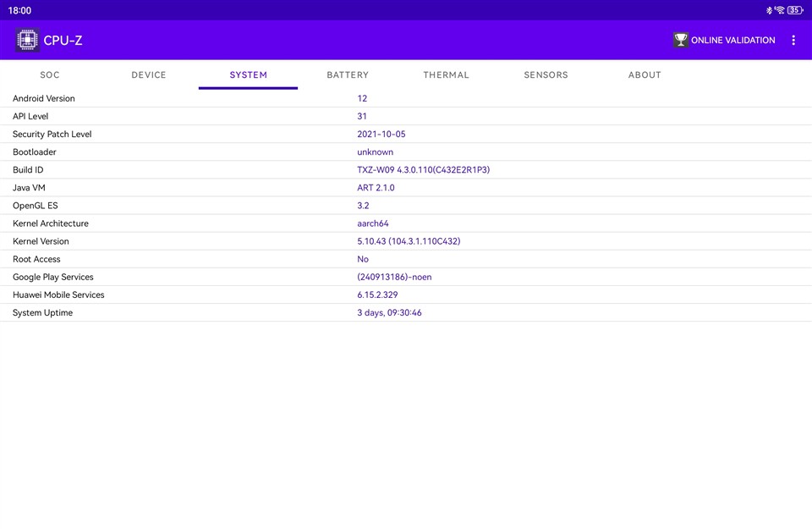Open the three-dot overflow menu
Image resolution: width=812 pixels, height=529 pixels.
point(793,40)
